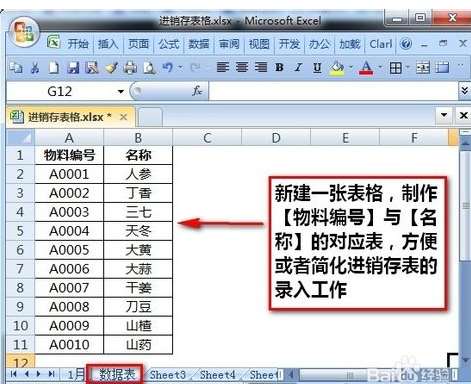Click the Office button logo
This screenshot has height=384, width=471.
point(24,33)
